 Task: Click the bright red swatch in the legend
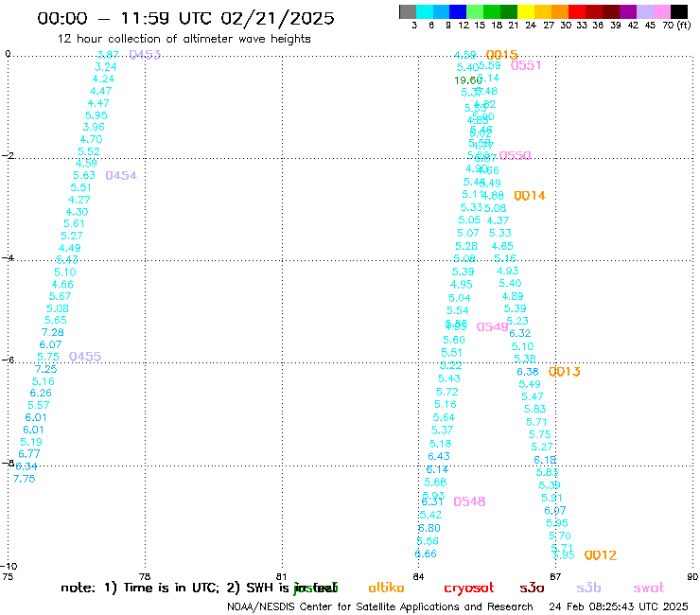[576, 11]
